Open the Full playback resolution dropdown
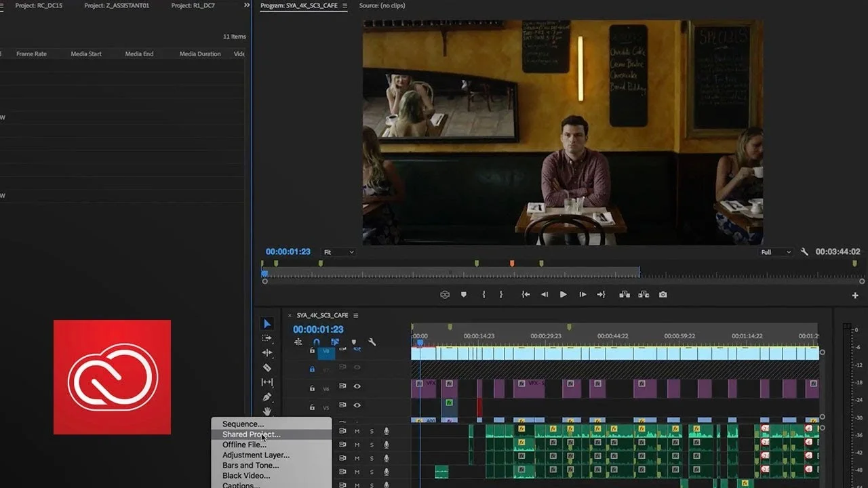Image resolution: width=868 pixels, height=488 pixels. (776, 252)
